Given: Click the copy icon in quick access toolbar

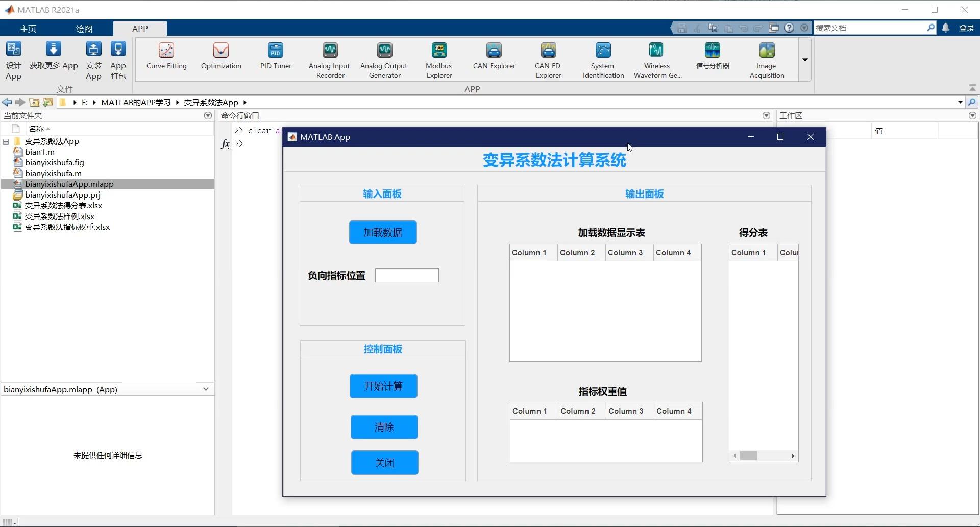Looking at the screenshot, I should (713, 28).
